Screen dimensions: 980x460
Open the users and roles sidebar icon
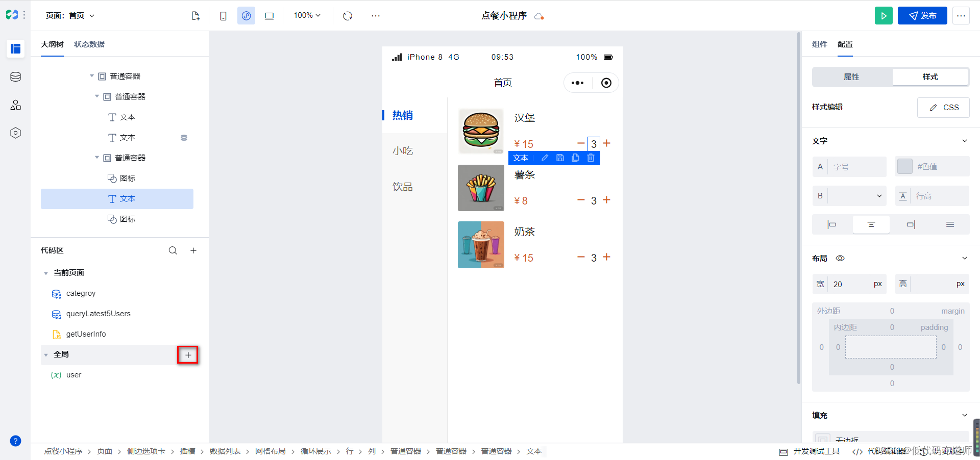coord(15,105)
